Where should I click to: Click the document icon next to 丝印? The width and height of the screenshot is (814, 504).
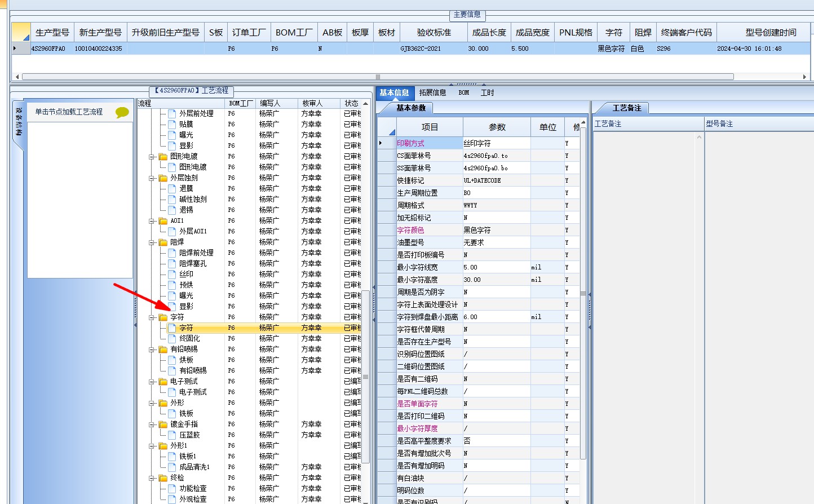pyautogui.click(x=172, y=274)
